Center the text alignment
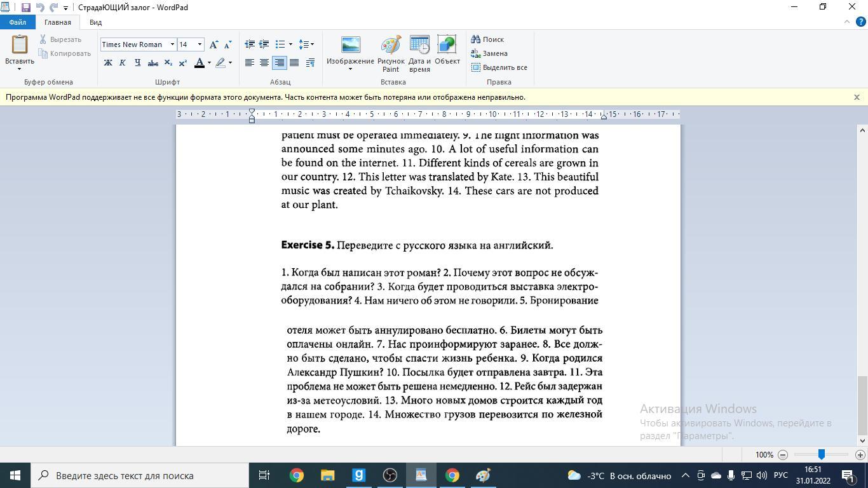Viewport: 868px width, 488px height. [x=264, y=63]
